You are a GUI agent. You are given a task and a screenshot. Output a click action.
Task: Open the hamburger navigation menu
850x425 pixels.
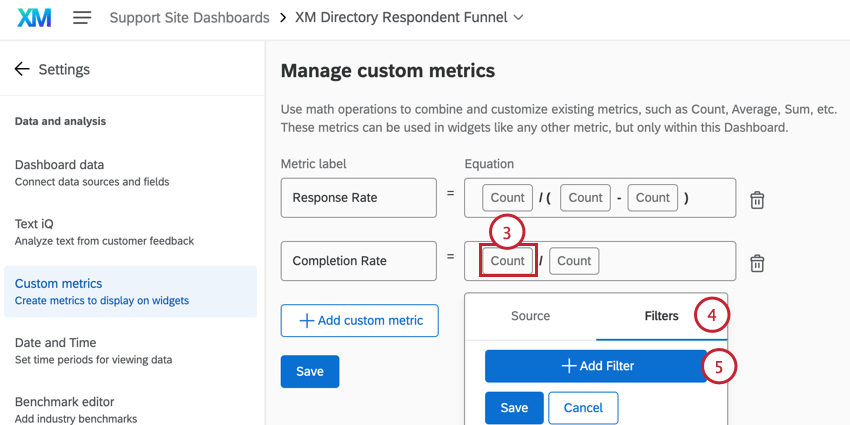point(82,18)
